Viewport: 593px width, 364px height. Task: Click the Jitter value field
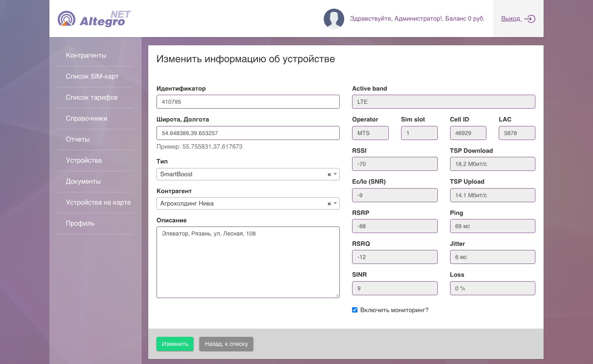coord(493,257)
